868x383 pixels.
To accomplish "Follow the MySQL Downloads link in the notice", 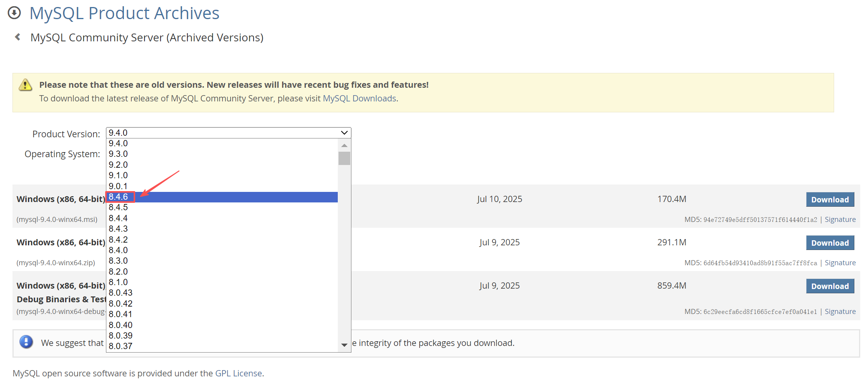I will [360, 98].
